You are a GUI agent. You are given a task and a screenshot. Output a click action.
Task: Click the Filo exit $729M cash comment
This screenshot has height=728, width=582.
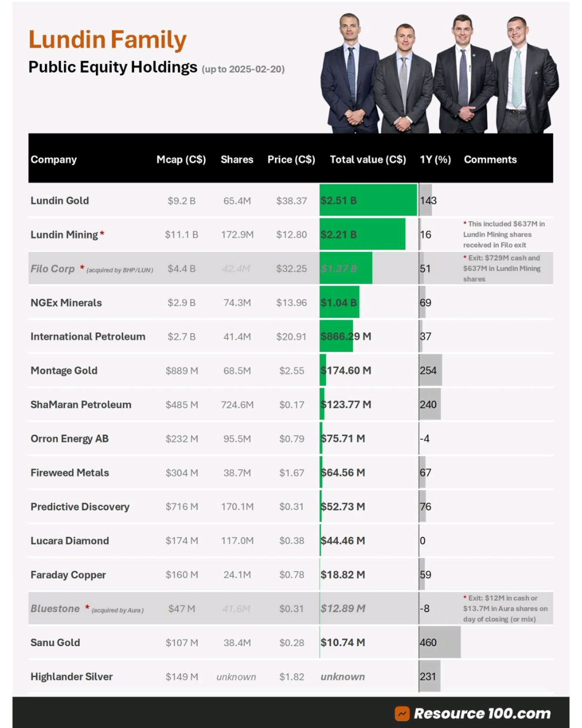[502, 268]
